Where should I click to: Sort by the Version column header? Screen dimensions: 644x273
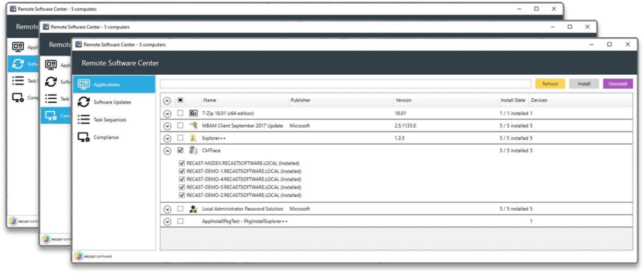tap(403, 100)
